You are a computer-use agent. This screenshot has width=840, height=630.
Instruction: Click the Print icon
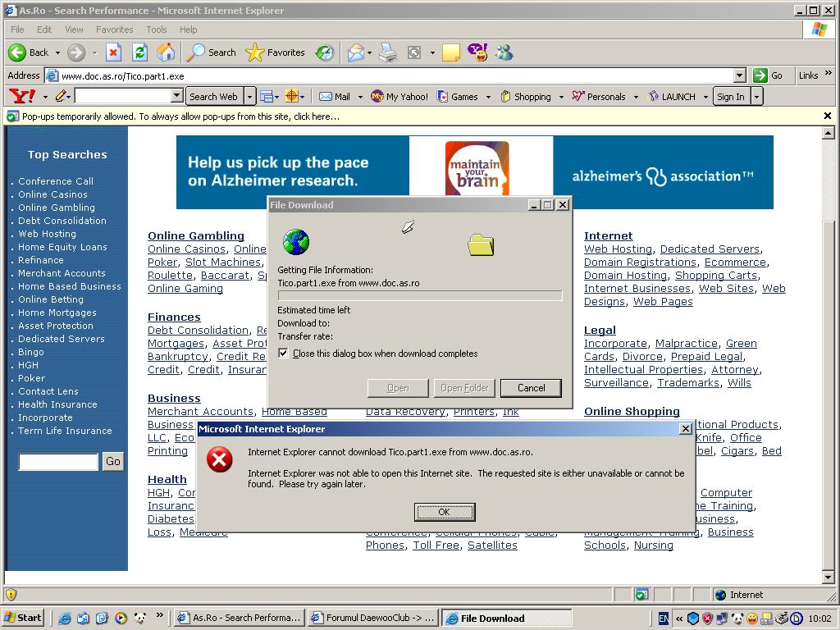[388, 52]
